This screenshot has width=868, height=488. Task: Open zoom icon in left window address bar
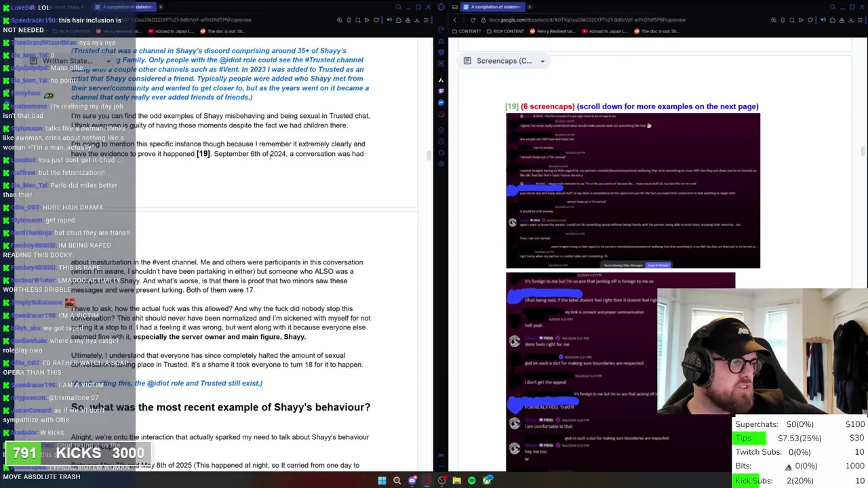pos(340,20)
